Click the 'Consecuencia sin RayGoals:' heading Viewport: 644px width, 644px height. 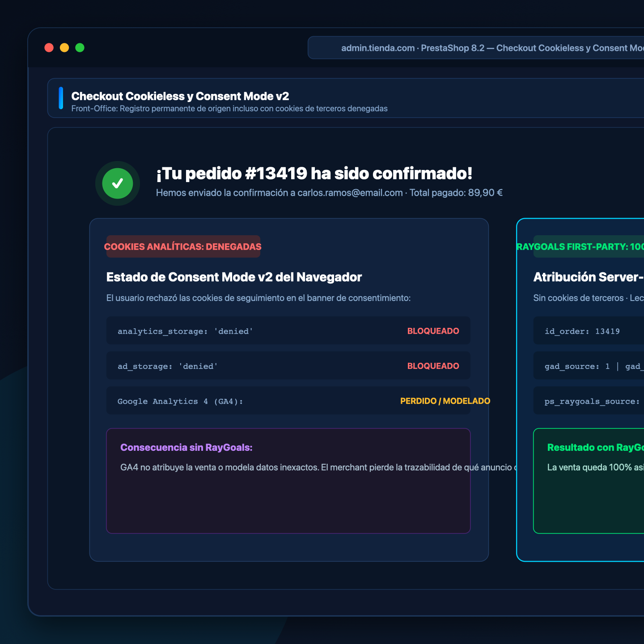(186, 447)
